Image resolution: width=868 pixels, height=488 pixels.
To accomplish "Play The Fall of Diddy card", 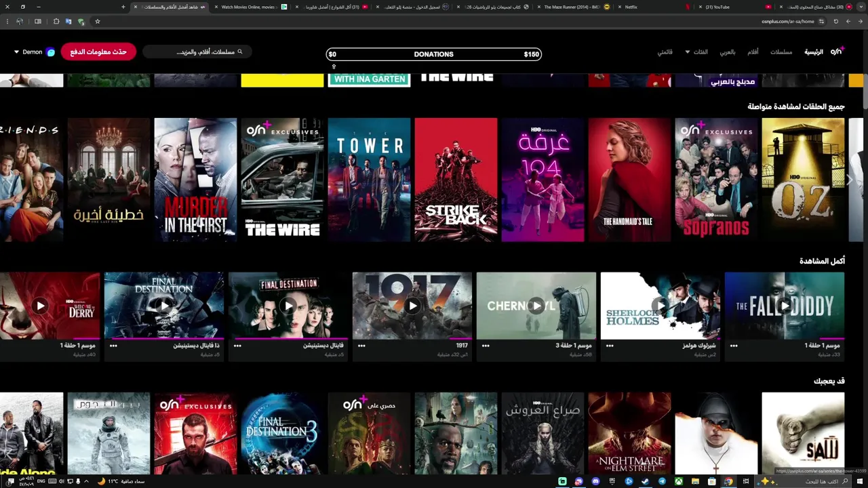I will (785, 306).
